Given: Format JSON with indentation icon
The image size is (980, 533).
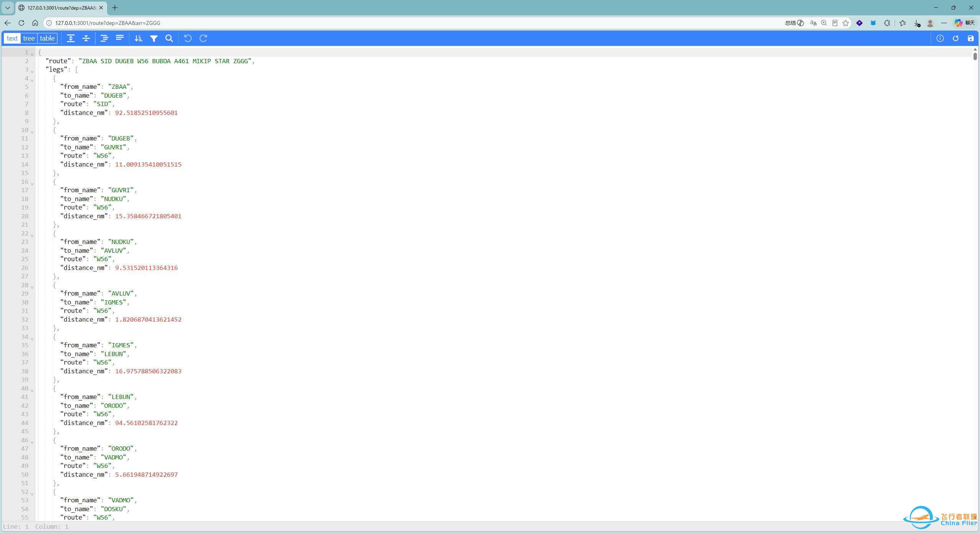Looking at the screenshot, I should click(104, 38).
